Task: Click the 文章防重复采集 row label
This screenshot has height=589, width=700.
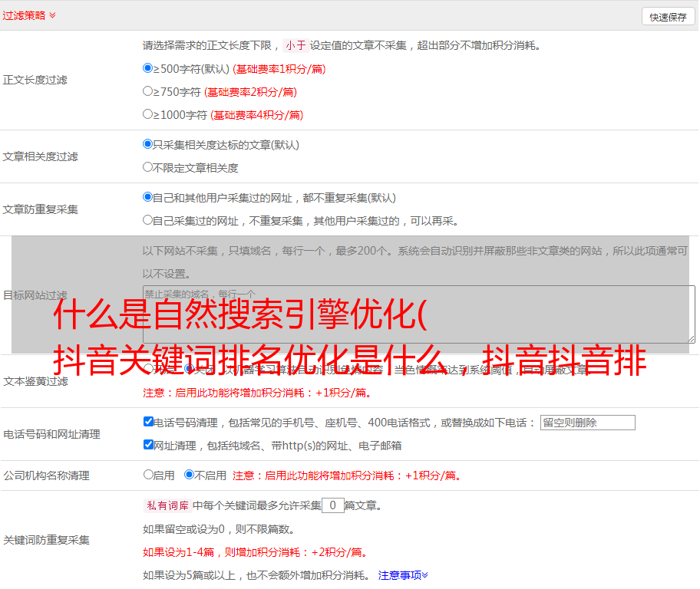Action: tap(40, 209)
